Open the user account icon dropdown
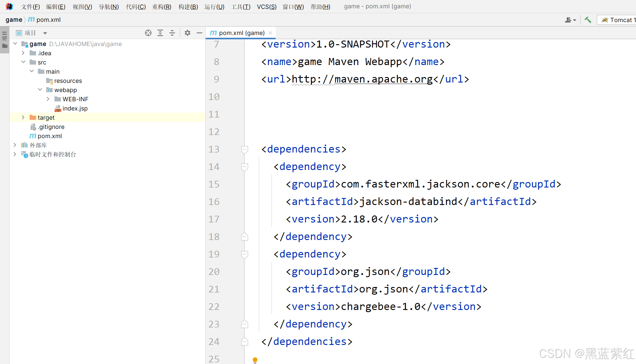Viewport: 636px width, 364px height. click(570, 20)
